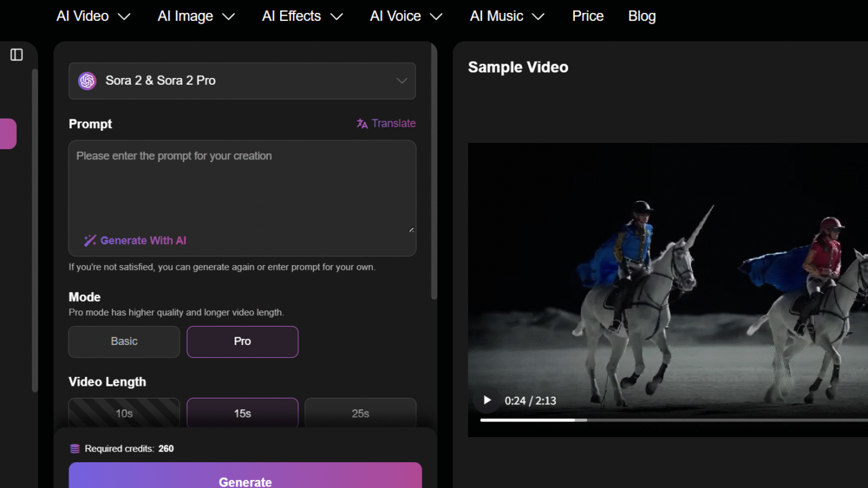Click the magic wand on Generate With AI
Image resolution: width=868 pixels, height=488 pixels.
click(x=90, y=240)
